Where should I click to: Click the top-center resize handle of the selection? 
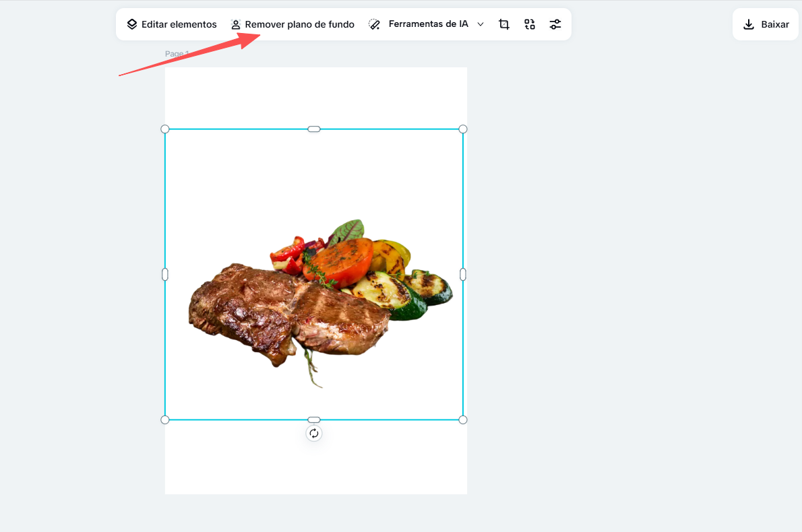coord(314,129)
